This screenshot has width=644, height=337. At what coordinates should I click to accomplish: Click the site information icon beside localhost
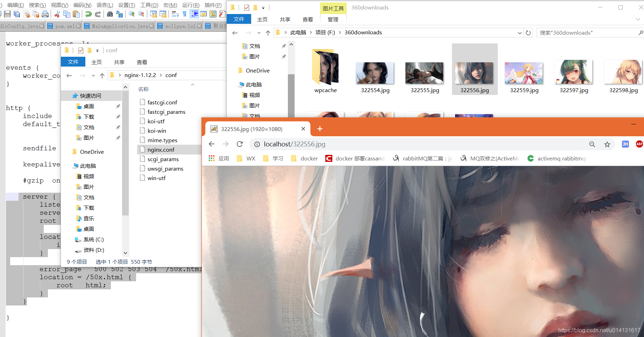click(257, 144)
